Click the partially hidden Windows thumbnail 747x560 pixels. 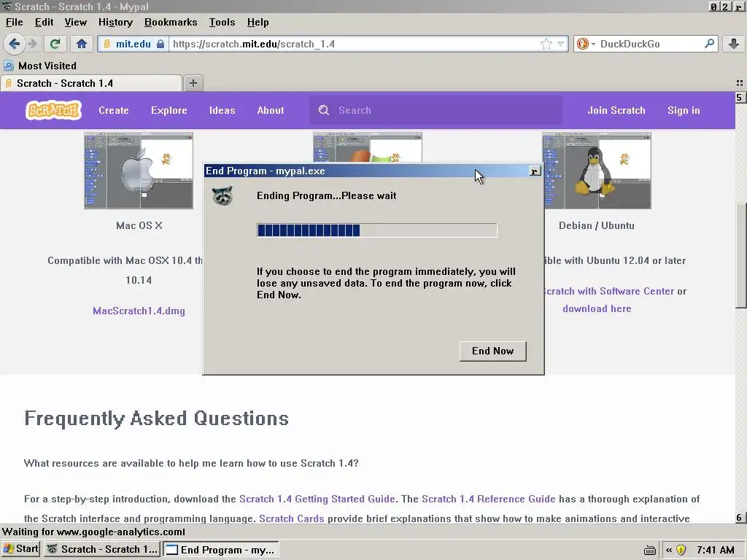tap(368, 147)
